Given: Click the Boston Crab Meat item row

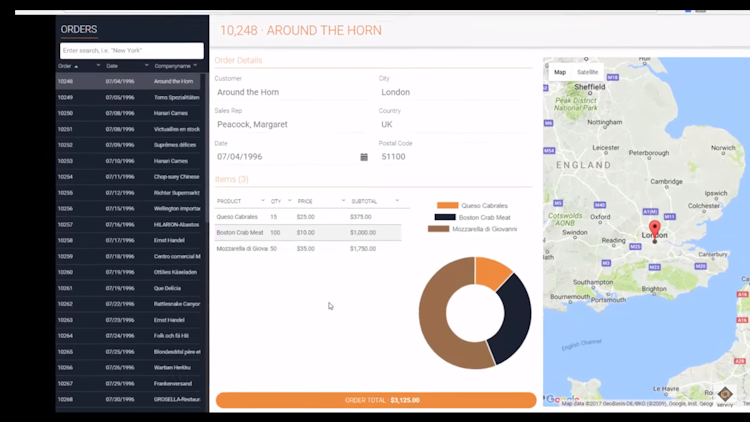Looking at the screenshot, I should tap(308, 233).
